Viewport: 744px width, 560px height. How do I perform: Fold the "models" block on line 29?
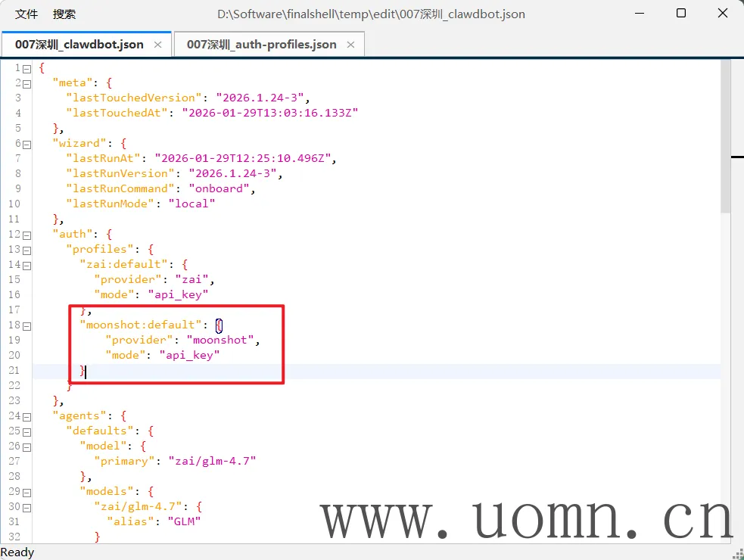(x=27, y=492)
